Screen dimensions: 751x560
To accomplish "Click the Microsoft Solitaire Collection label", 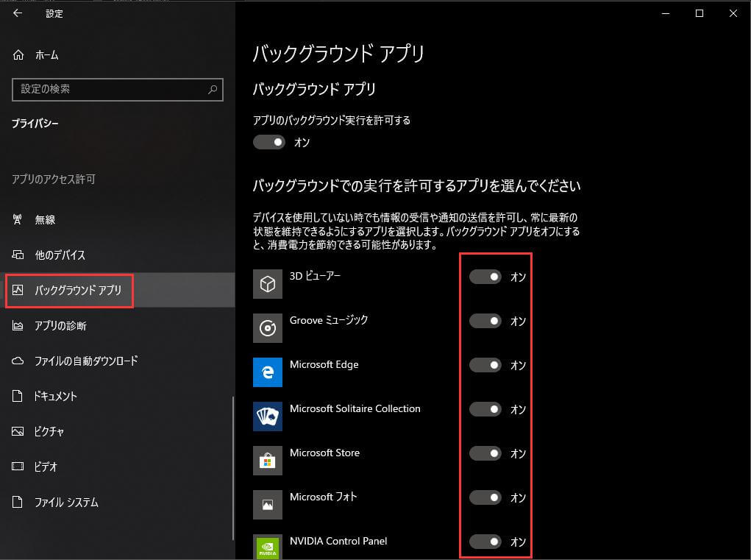I will click(x=355, y=408).
